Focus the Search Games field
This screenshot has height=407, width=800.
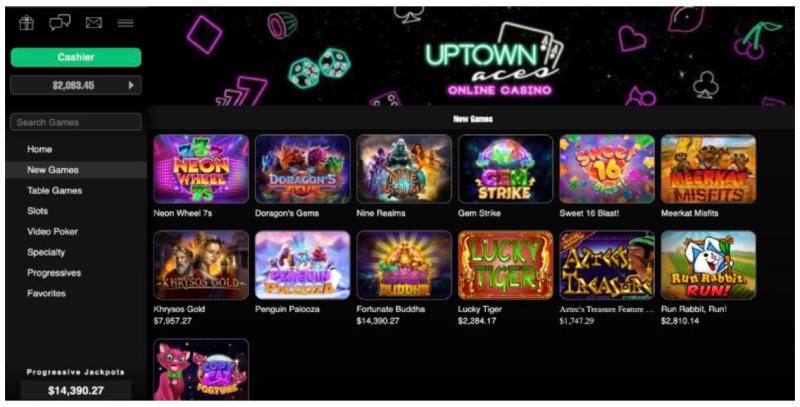(76, 122)
